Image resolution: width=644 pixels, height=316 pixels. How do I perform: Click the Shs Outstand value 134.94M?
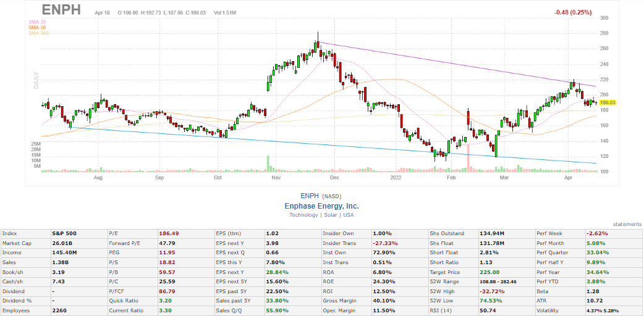coord(493,233)
